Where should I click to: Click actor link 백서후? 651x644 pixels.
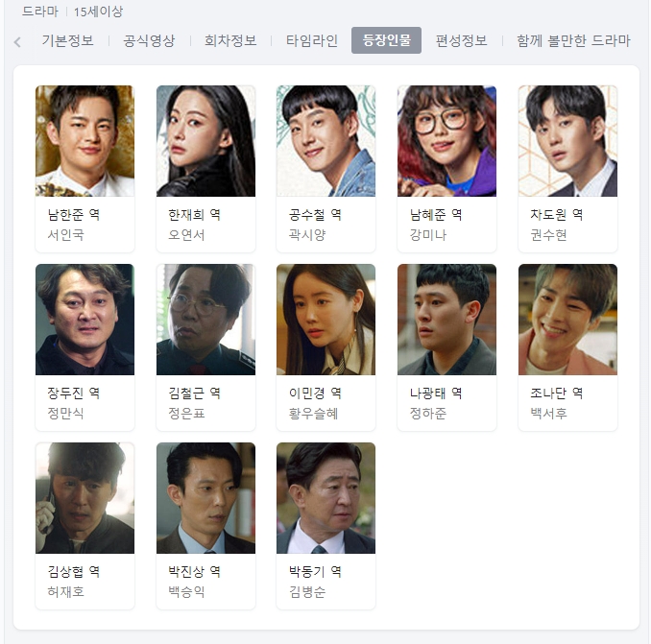(548, 414)
